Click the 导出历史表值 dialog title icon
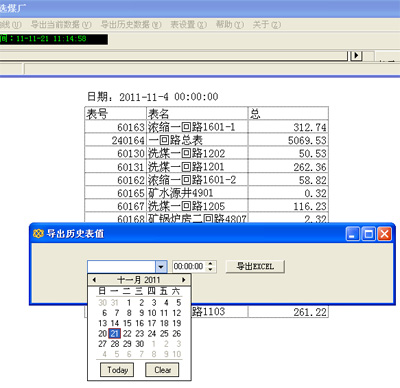 pos(38,234)
